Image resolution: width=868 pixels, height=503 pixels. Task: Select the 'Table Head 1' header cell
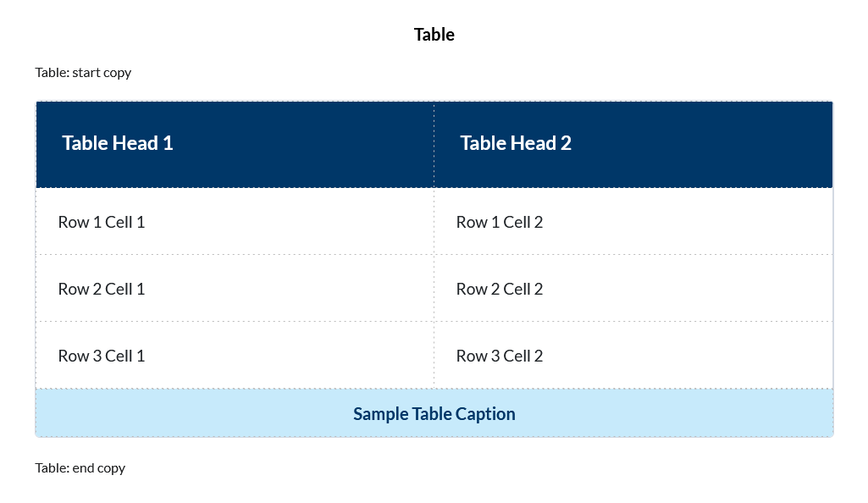coord(118,144)
